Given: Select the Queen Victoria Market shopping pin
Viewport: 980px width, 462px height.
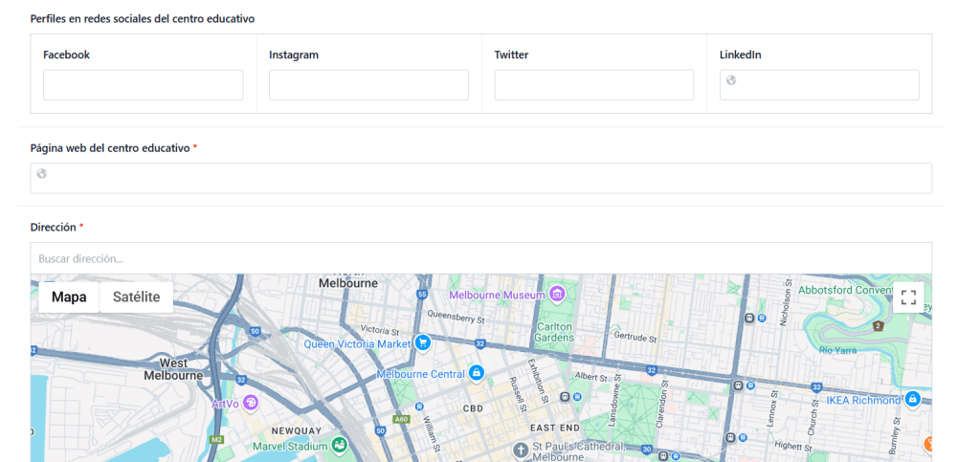Looking at the screenshot, I should point(422,342).
